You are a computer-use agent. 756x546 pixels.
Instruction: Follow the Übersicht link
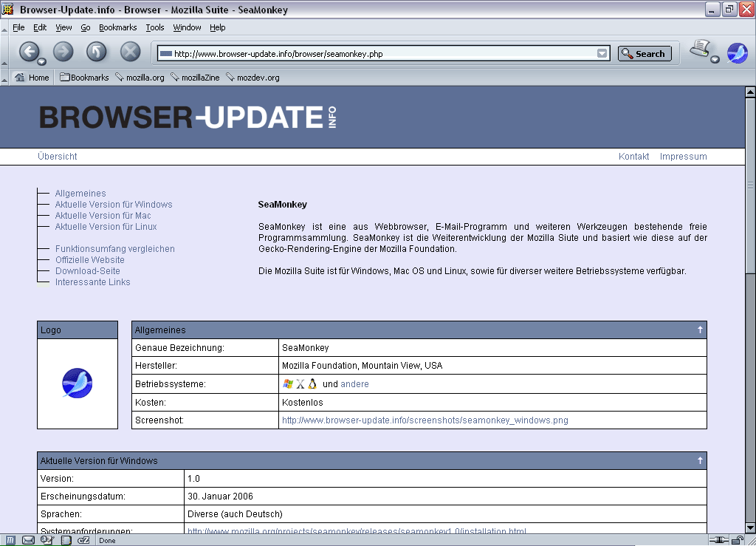pos(58,157)
